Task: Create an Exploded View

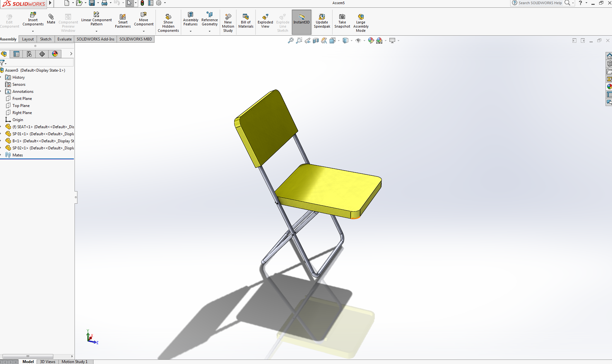Action: tap(265, 21)
